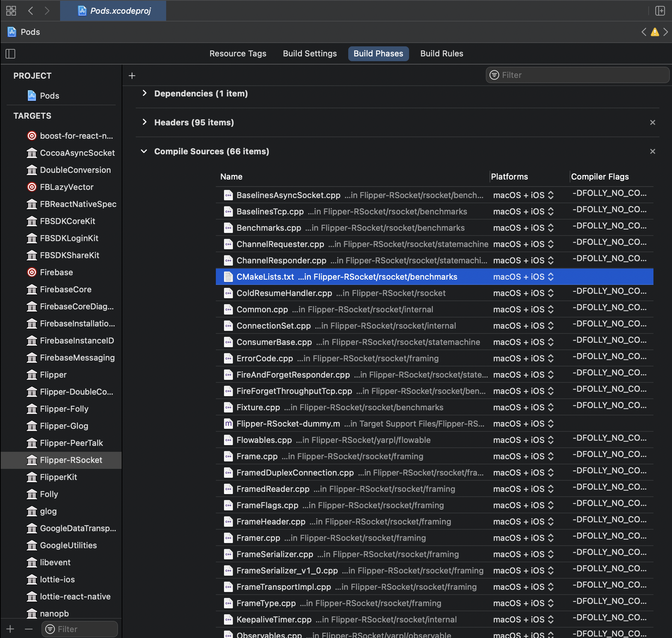Remove selected target with minus button
The width and height of the screenshot is (672, 638).
[29, 629]
